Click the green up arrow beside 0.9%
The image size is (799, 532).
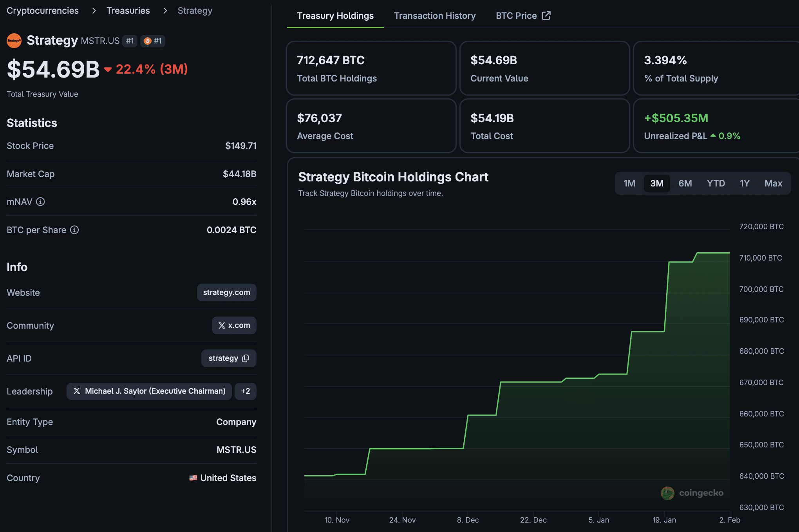(713, 136)
